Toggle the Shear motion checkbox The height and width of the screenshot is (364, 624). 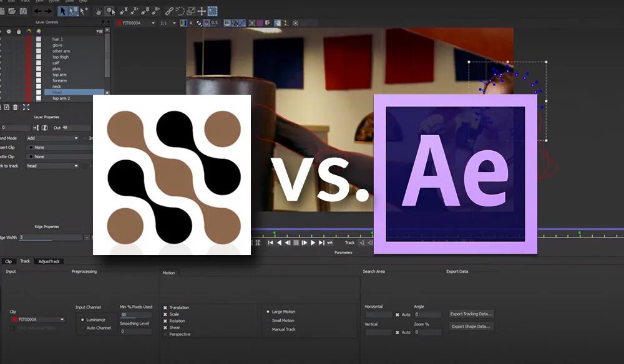[x=165, y=328]
